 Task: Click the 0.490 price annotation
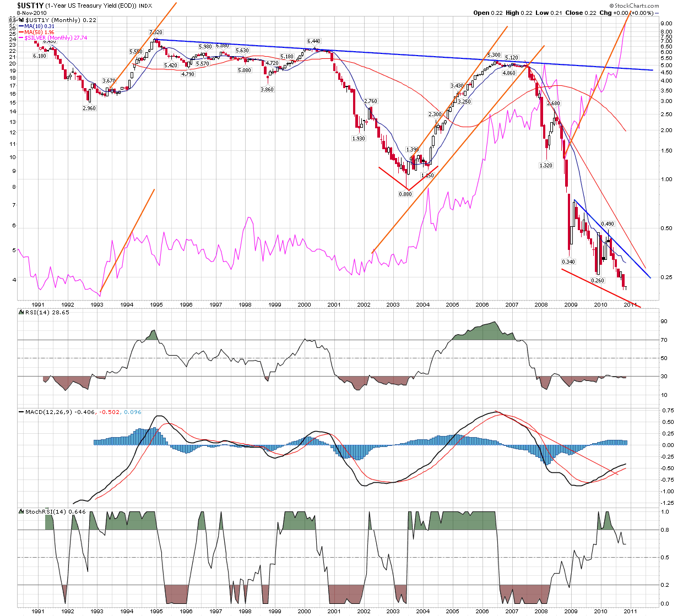point(608,224)
